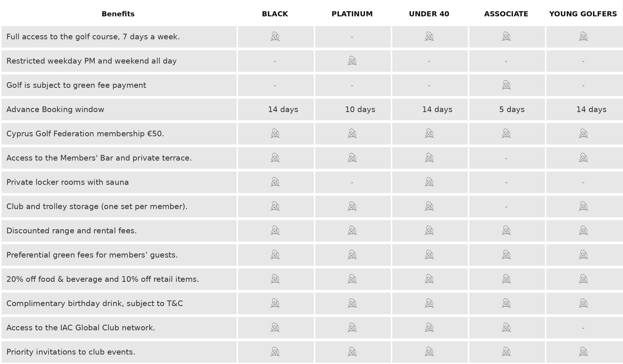Click the PLATINUM icon for restricted weekday PM
623x364 pixels.
click(352, 61)
